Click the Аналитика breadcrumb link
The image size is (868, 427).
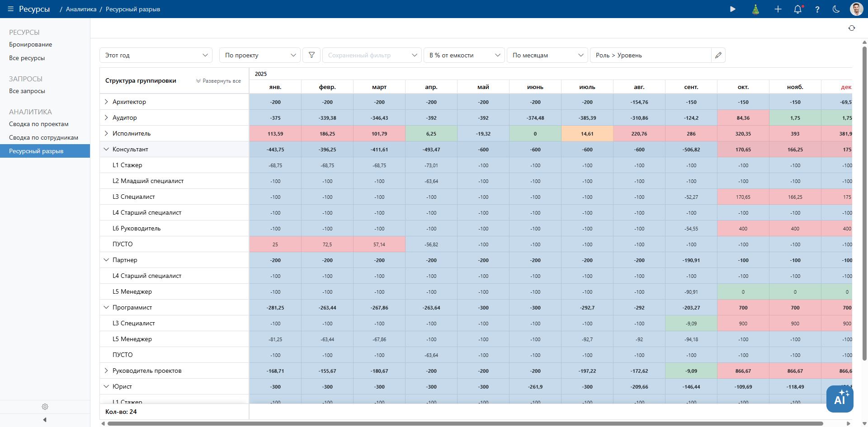(x=81, y=9)
